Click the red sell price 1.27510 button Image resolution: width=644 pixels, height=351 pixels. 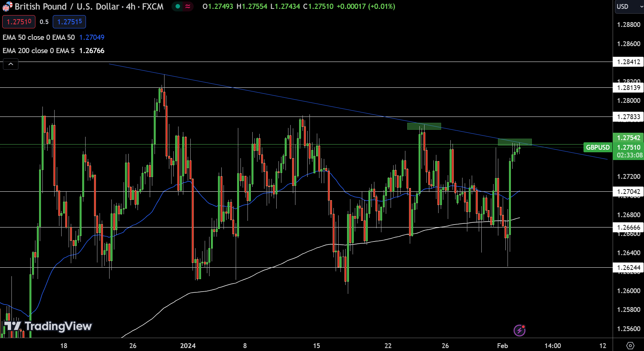point(19,22)
